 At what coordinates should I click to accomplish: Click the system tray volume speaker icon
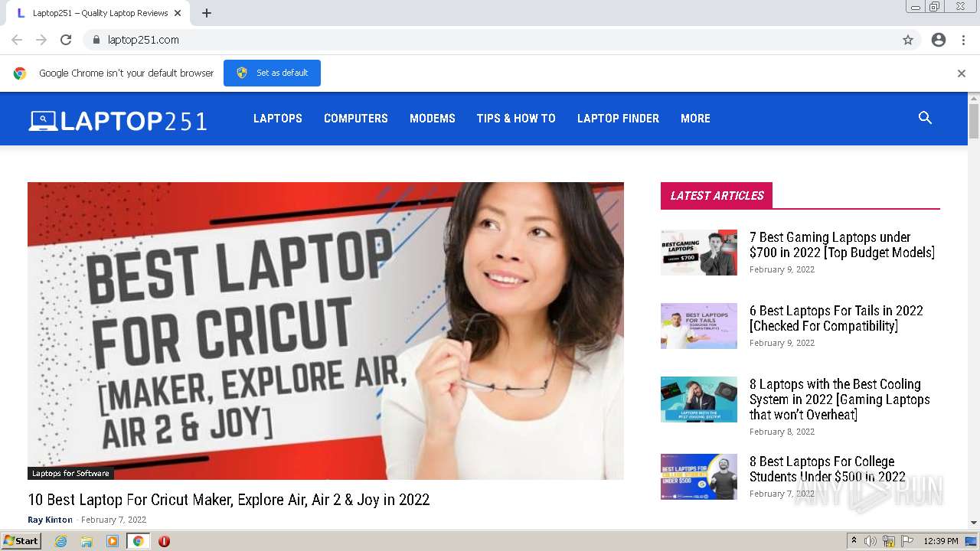(x=871, y=541)
